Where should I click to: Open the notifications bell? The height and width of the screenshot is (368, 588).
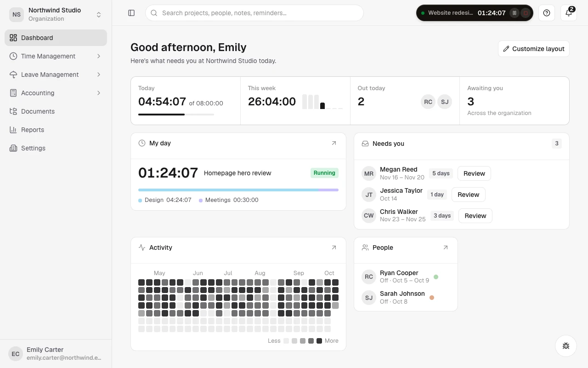pos(569,13)
